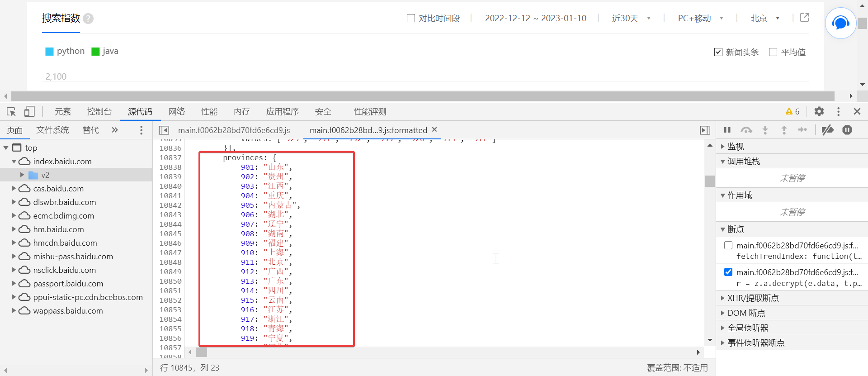Toggle the java legend item
The height and width of the screenshot is (376, 868).
pyautogui.click(x=105, y=51)
